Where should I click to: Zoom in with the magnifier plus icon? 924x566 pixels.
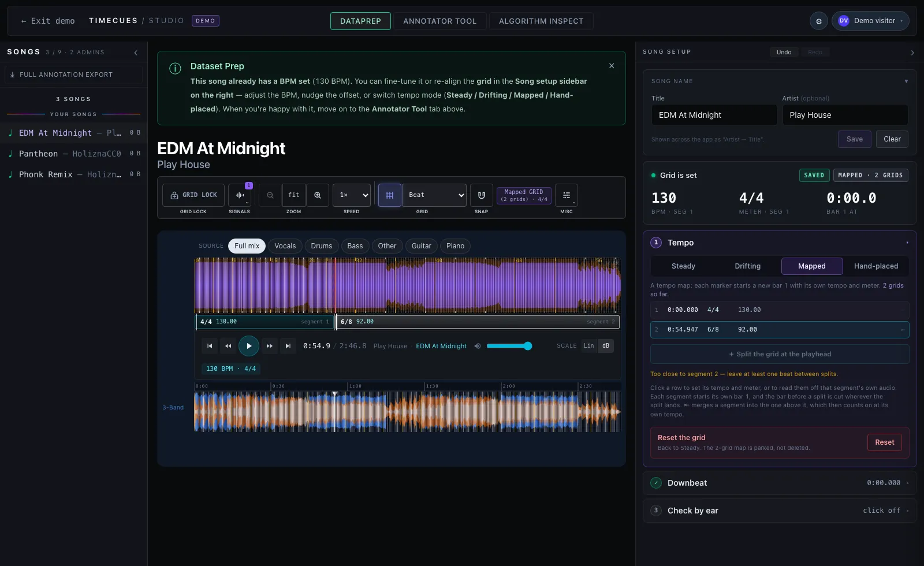coord(318,195)
